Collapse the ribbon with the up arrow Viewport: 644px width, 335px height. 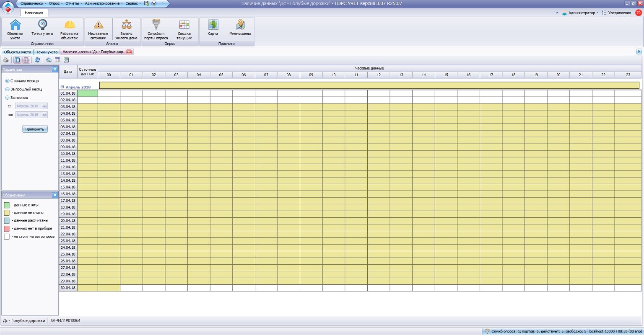tap(557, 13)
